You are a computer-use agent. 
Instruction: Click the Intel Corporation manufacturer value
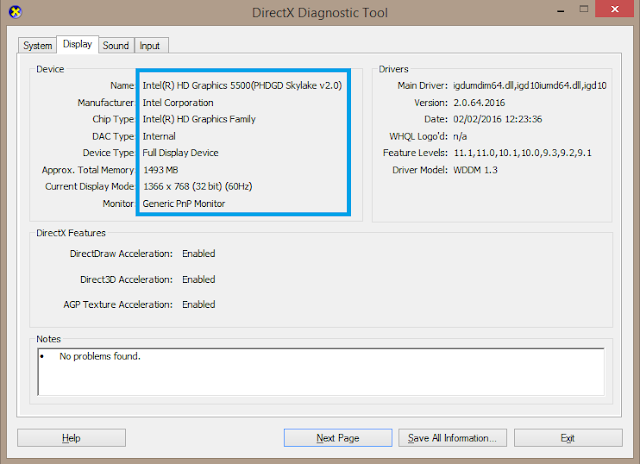[x=178, y=102]
